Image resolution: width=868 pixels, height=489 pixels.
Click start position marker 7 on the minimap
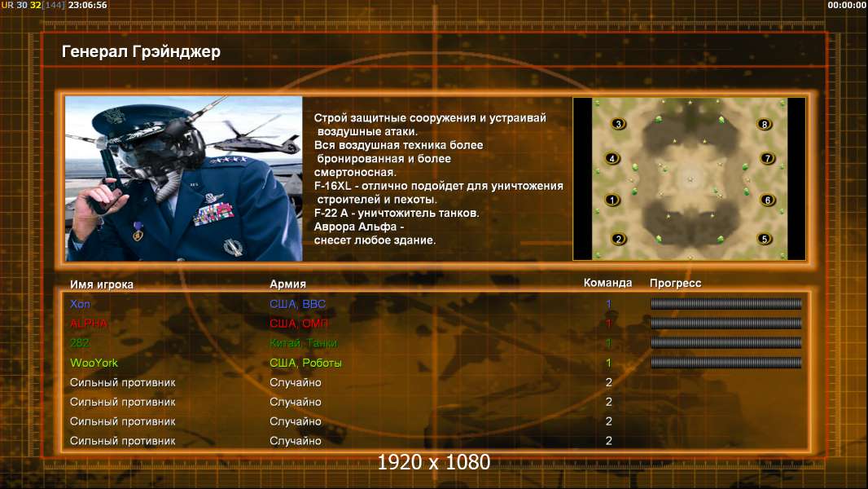pos(767,158)
